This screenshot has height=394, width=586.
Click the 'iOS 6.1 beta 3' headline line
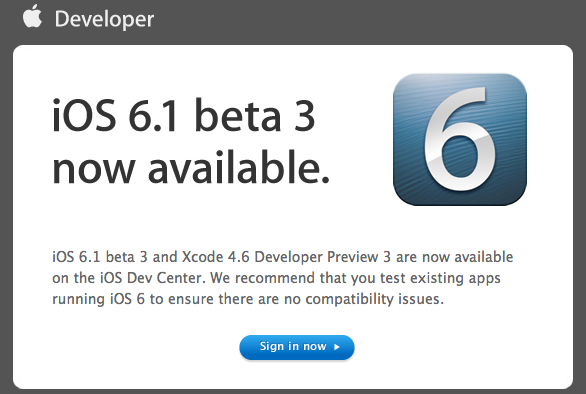point(184,116)
